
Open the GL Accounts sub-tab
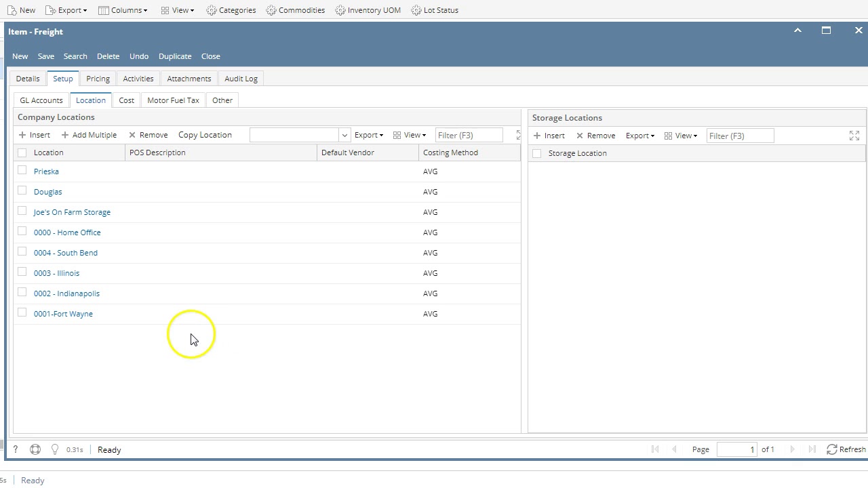click(x=41, y=100)
